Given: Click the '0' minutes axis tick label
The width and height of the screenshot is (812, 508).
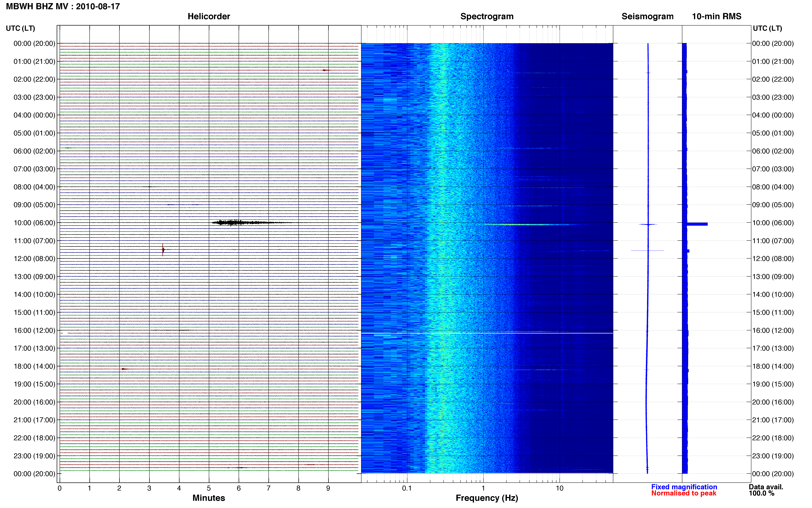Looking at the screenshot, I should 59,488.
